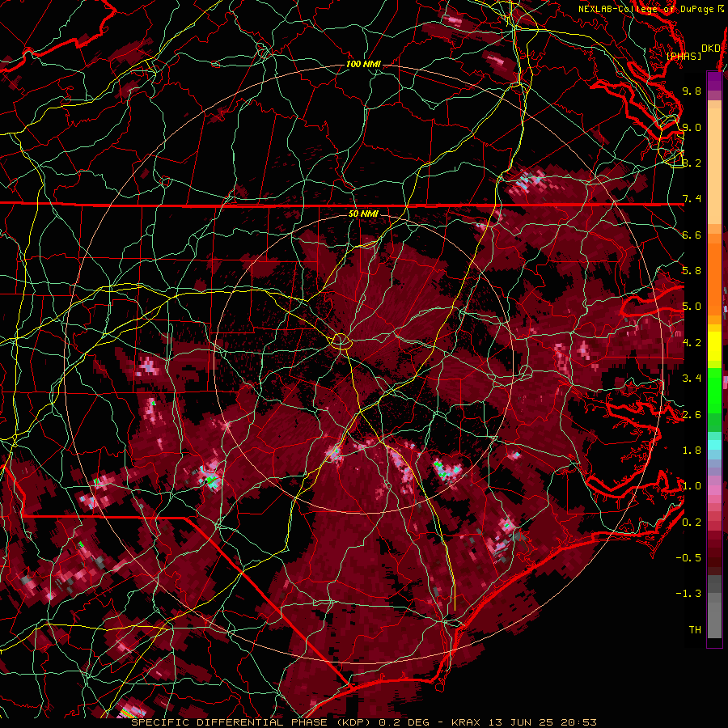Pick the orange band of the color bar

click(714, 275)
